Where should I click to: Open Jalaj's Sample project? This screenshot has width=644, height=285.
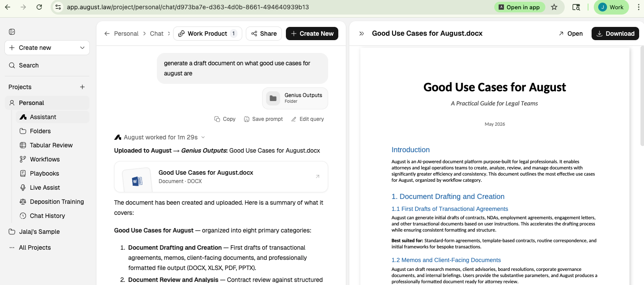coord(47,232)
